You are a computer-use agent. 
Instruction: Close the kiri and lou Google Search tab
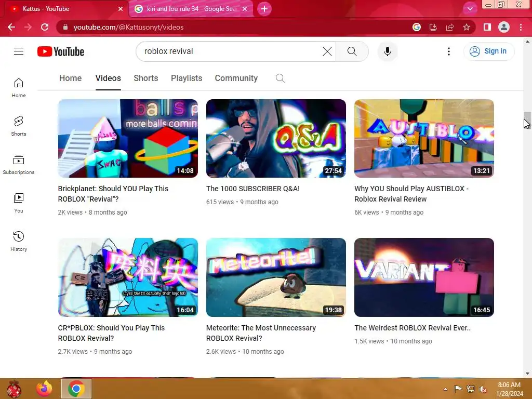245,9
